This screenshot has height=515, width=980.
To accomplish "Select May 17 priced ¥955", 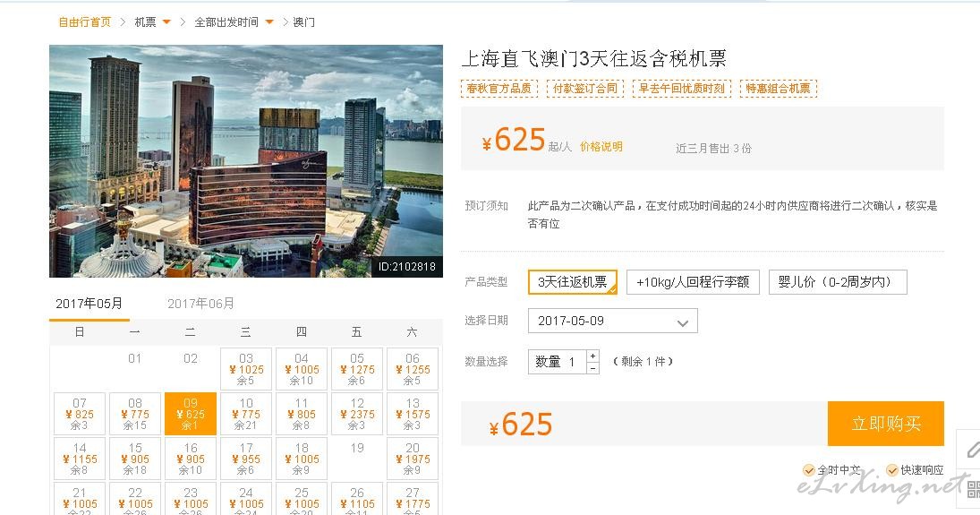I will (246, 459).
